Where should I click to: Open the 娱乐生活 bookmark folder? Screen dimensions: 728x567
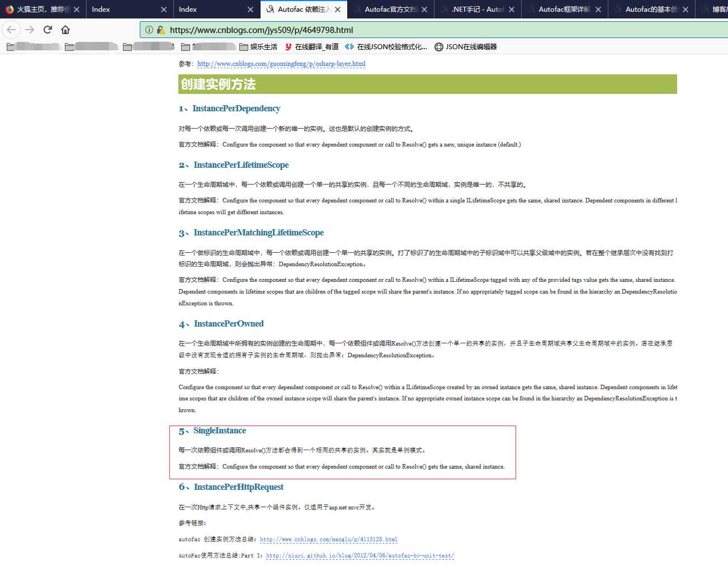258,47
